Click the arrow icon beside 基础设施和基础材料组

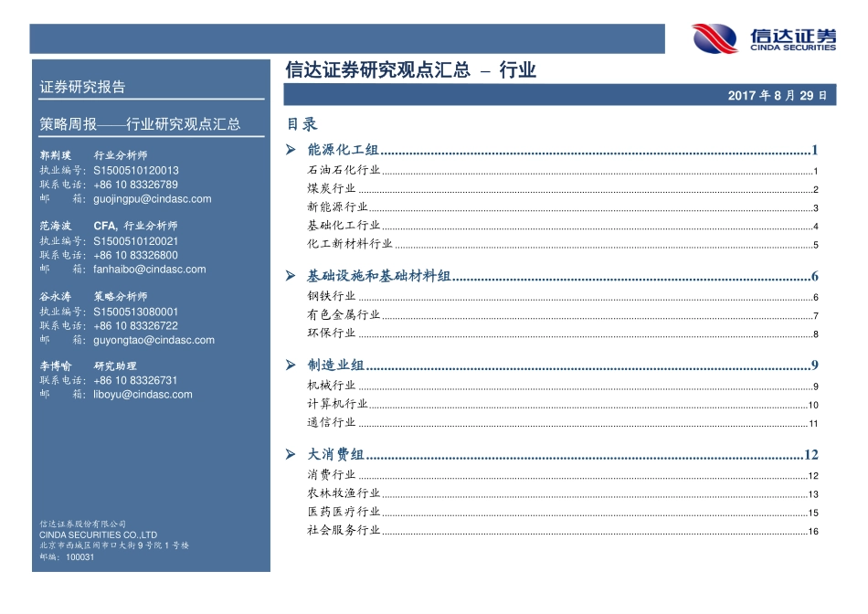[x=291, y=275]
